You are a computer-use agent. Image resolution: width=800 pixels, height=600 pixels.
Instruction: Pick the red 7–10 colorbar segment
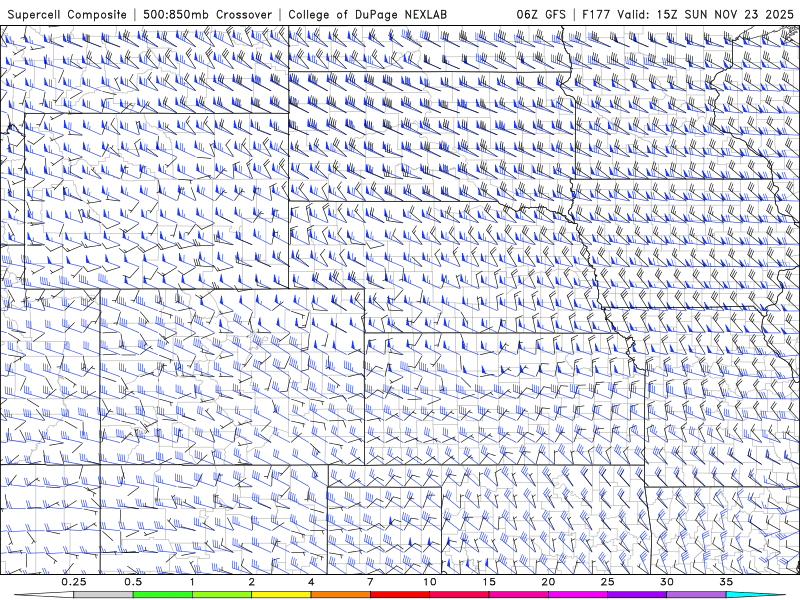[399, 595]
